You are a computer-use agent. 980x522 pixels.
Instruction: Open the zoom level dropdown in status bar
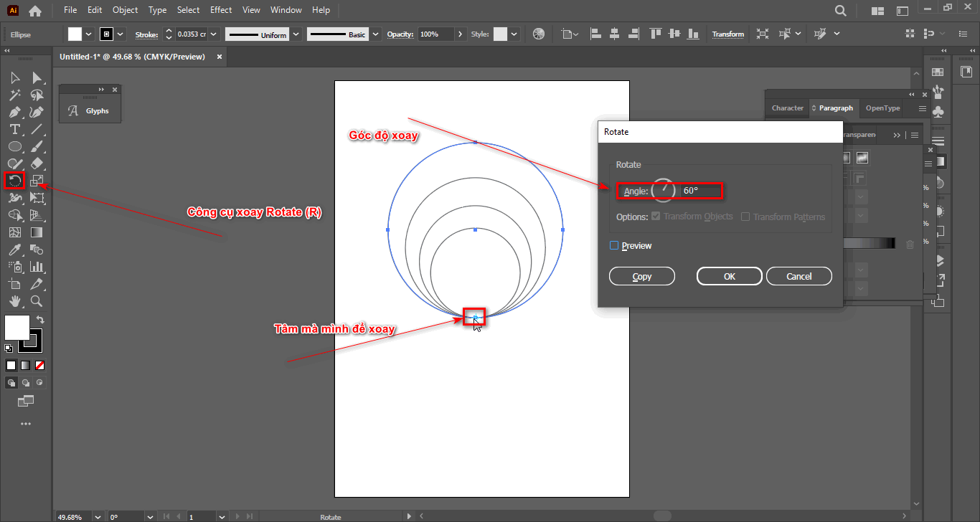(x=98, y=516)
